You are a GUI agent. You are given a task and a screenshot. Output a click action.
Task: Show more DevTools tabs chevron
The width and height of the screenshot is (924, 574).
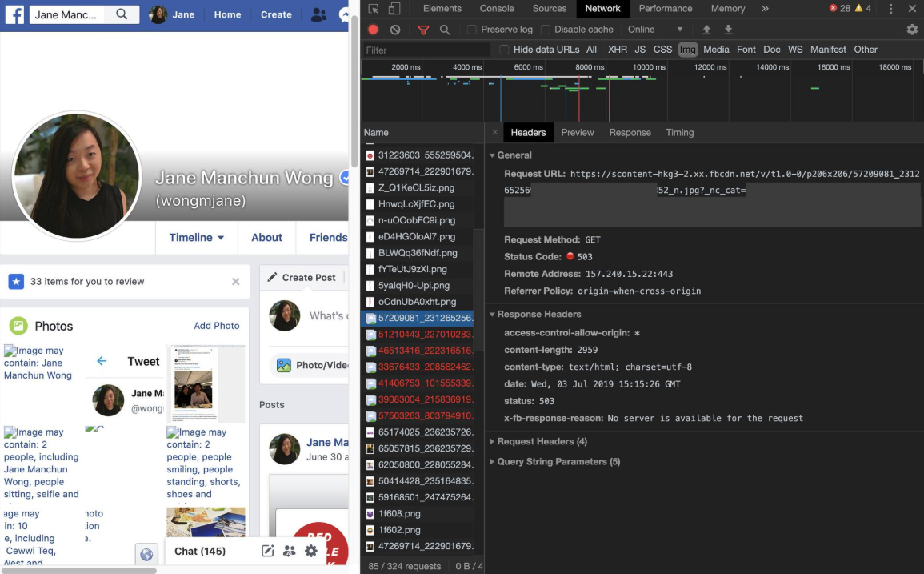[x=765, y=8]
